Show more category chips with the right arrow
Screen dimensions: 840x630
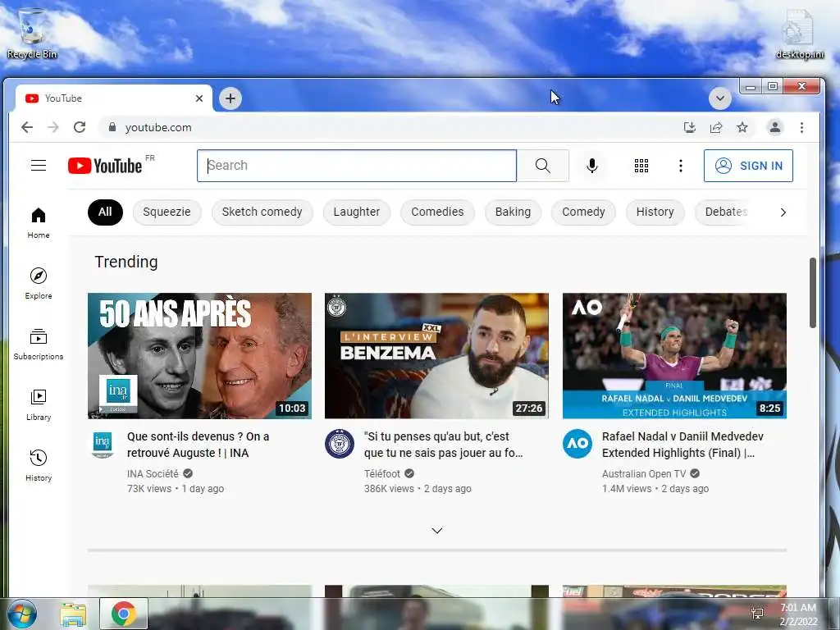pyautogui.click(x=783, y=212)
